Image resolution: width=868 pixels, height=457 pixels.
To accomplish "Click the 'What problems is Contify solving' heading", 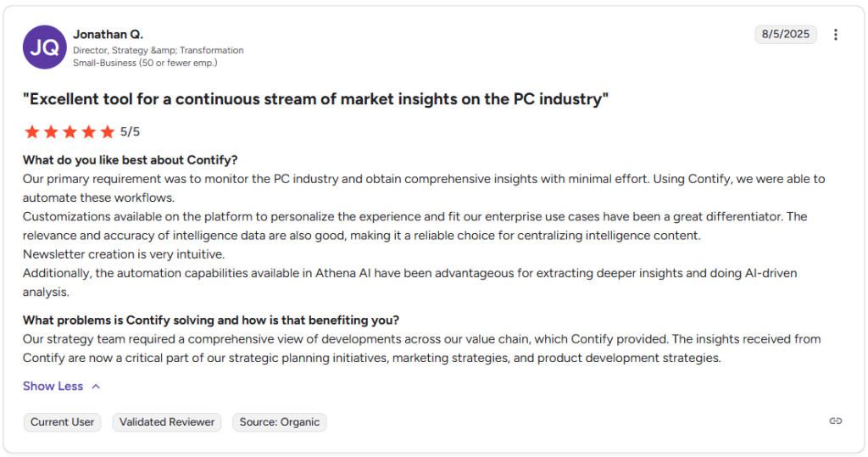I will pyautogui.click(x=211, y=320).
